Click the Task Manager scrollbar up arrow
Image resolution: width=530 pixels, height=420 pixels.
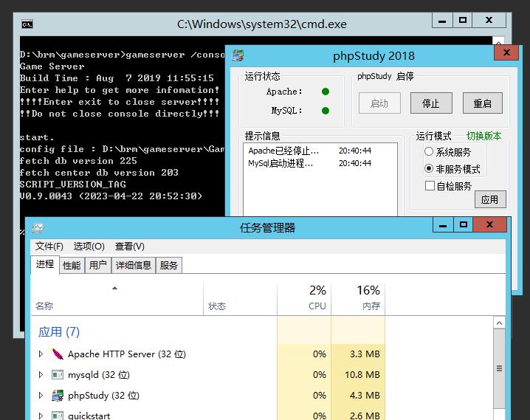[499, 323]
